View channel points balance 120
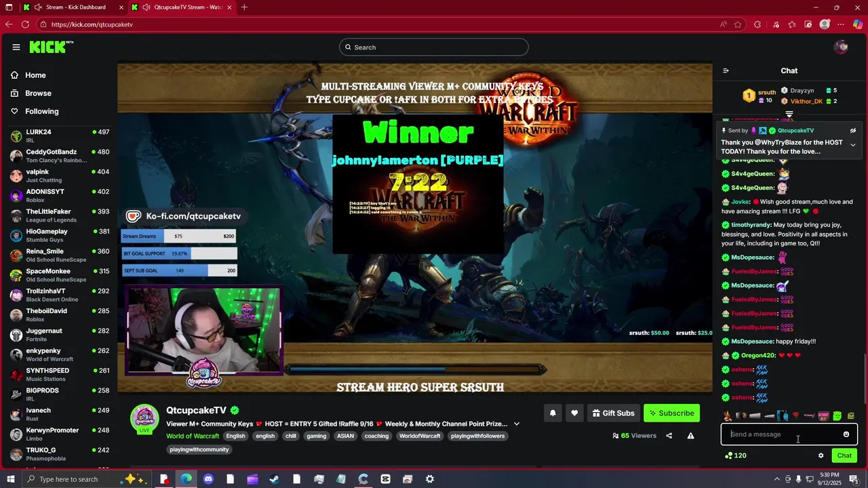Viewport: 868px width, 488px height. pyautogui.click(x=736, y=455)
